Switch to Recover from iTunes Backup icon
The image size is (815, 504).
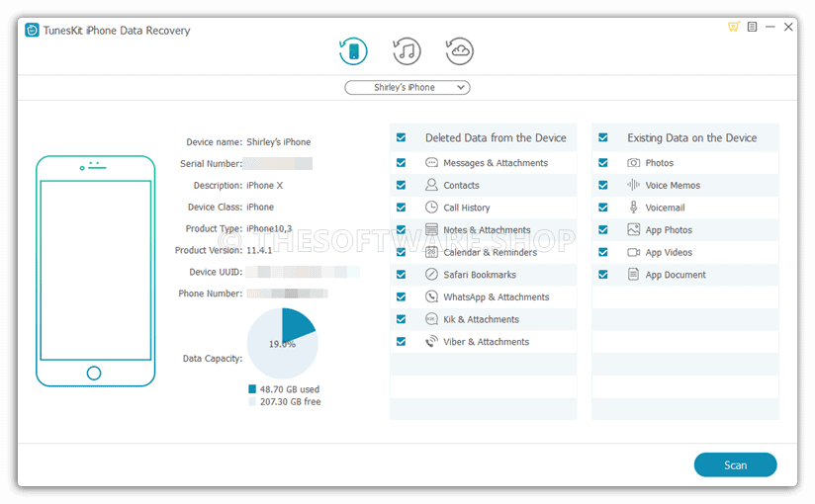click(407, 51)
